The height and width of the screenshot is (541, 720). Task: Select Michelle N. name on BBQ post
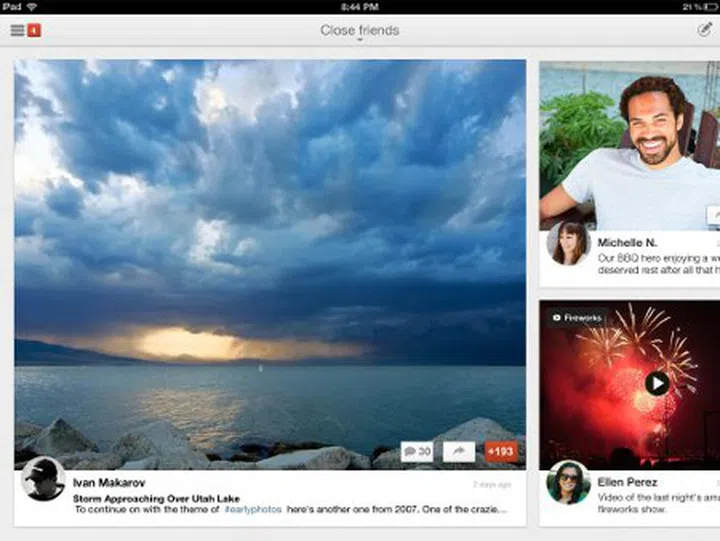(627, 242)
